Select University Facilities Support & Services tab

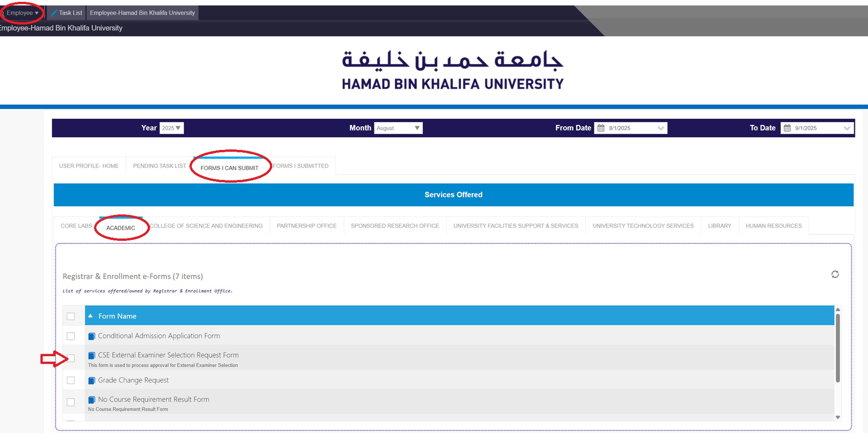(x=516, y=226)
